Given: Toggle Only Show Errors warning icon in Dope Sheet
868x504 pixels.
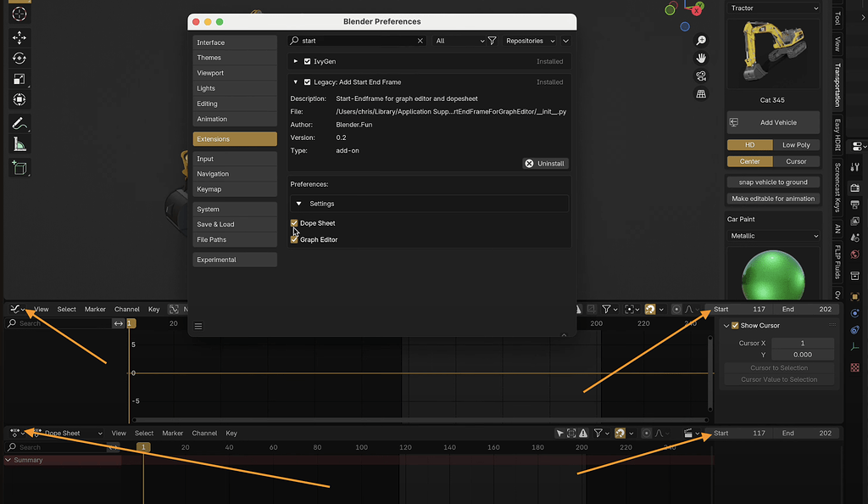Looking at the screenshot, I should click(x=583, y=433).
